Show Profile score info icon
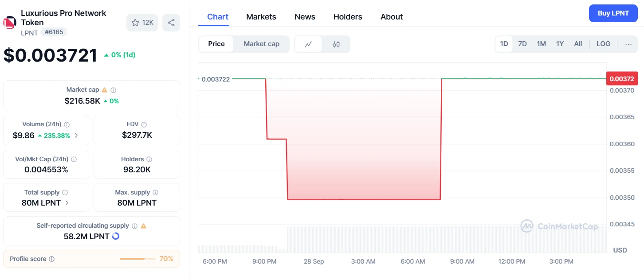This screenshot has height=280, width=644. point(52,259)
